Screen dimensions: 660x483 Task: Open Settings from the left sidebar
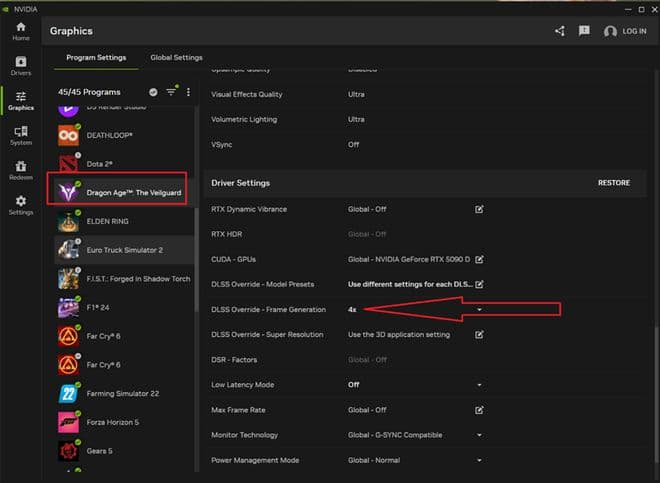coord(20,205)
